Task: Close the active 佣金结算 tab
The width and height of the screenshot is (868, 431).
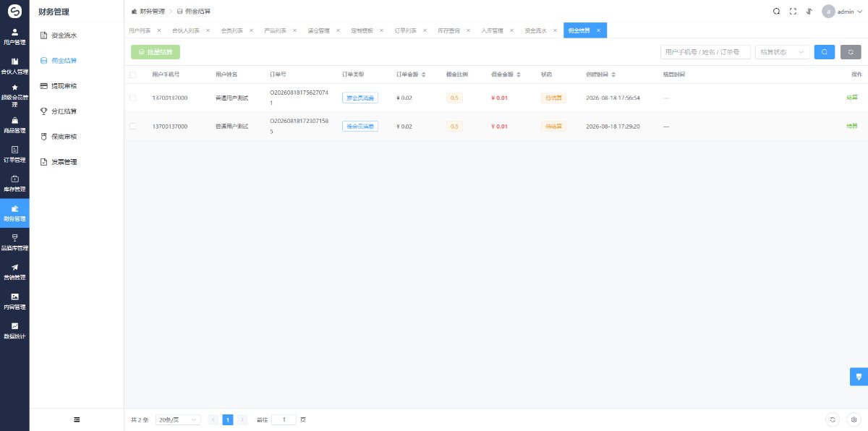Action: click(598, 30)
